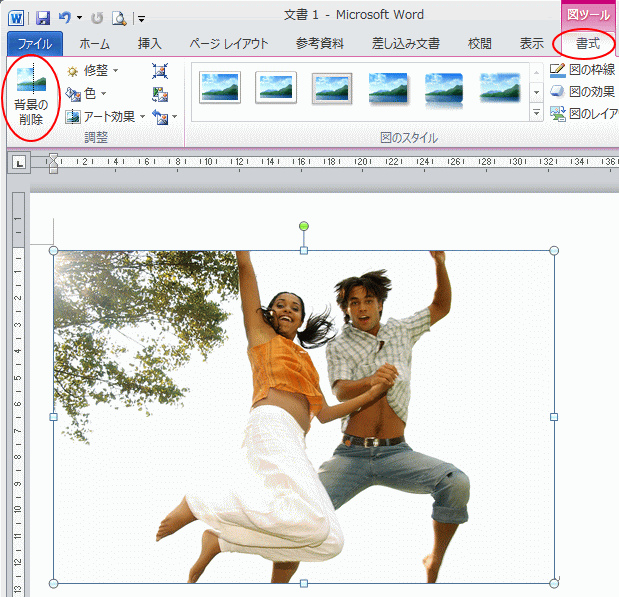Switch to the 差し込み文書 tab

(x=406, y=44)
